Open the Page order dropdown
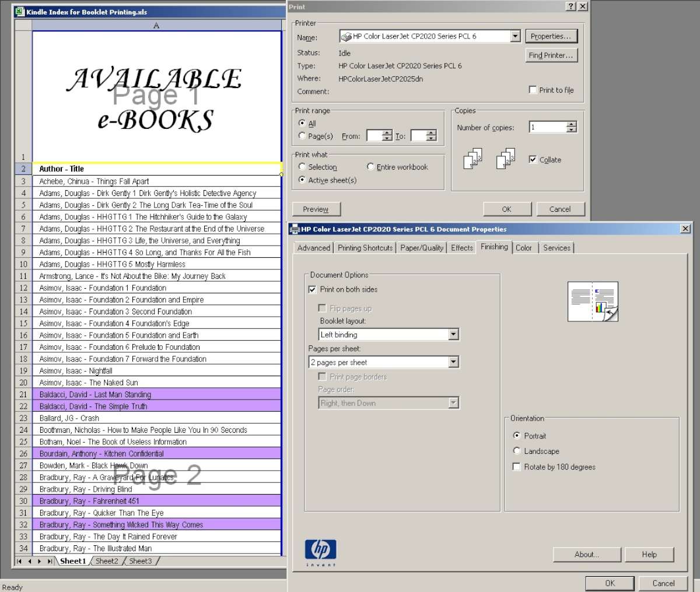This screenshot has width=700, height=592. click(453, 403)
